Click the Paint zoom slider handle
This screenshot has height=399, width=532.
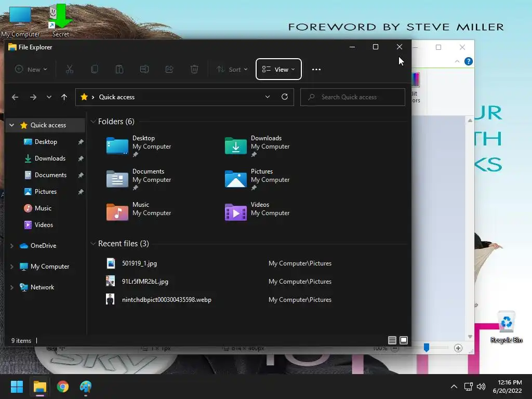point(427,348)
